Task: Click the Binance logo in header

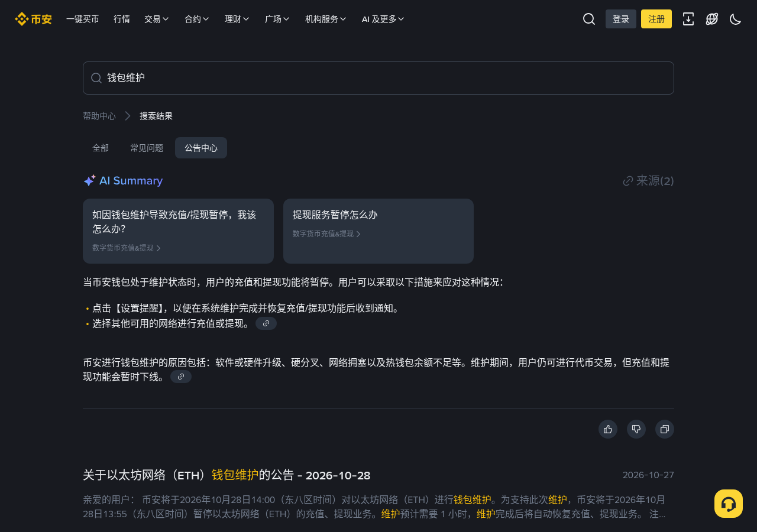Action: pos(33,19)
